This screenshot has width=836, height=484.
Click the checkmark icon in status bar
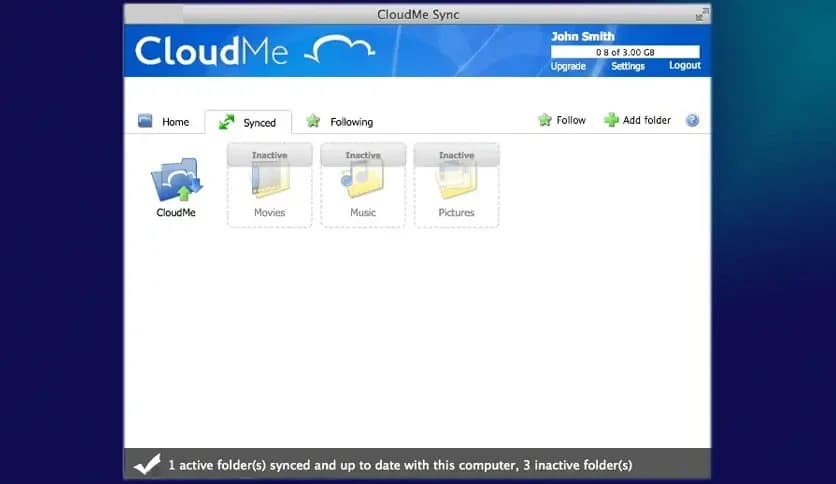point(147,464)
